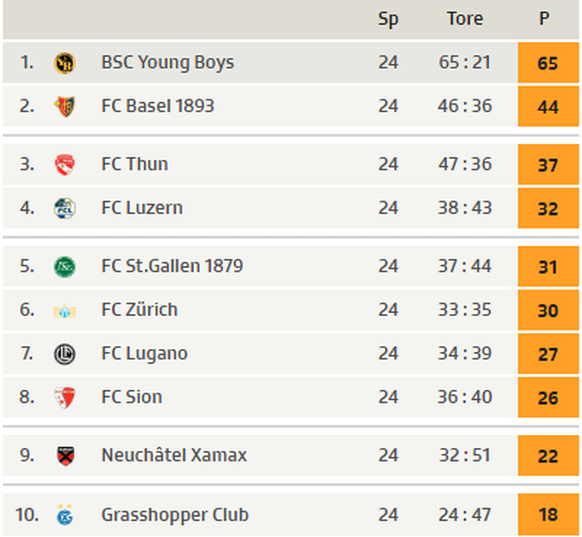
Task: Open the FC St.Gallen 1879 green crest
Action: click(65, 266)
